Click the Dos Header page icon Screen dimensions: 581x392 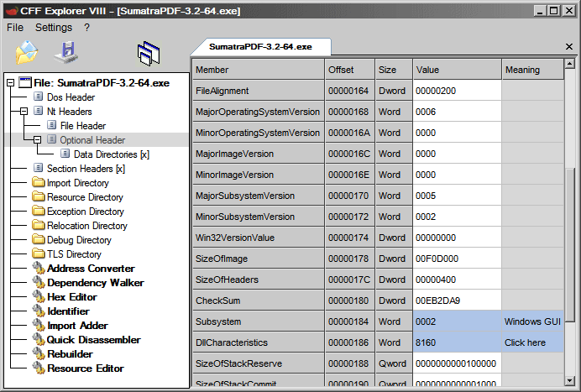pos(38,97)
